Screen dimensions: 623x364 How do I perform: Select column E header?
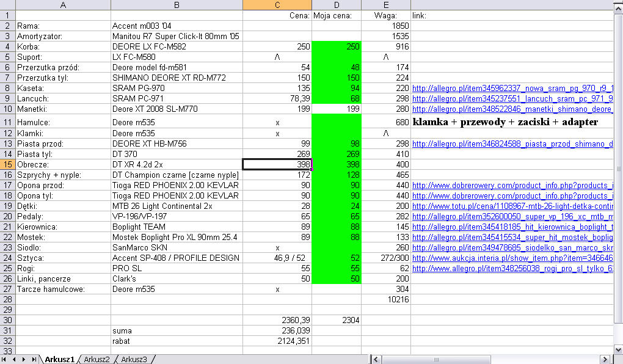pos(386,5)
